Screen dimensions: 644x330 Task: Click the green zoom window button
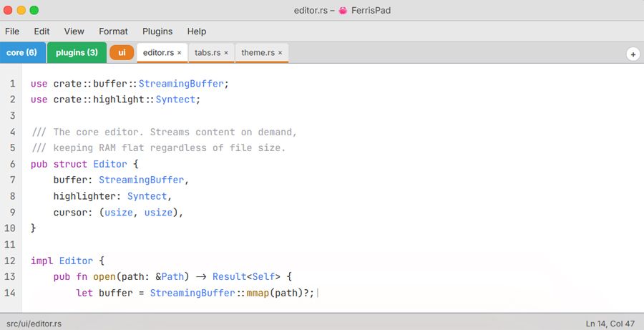click(x=34, y=10)
